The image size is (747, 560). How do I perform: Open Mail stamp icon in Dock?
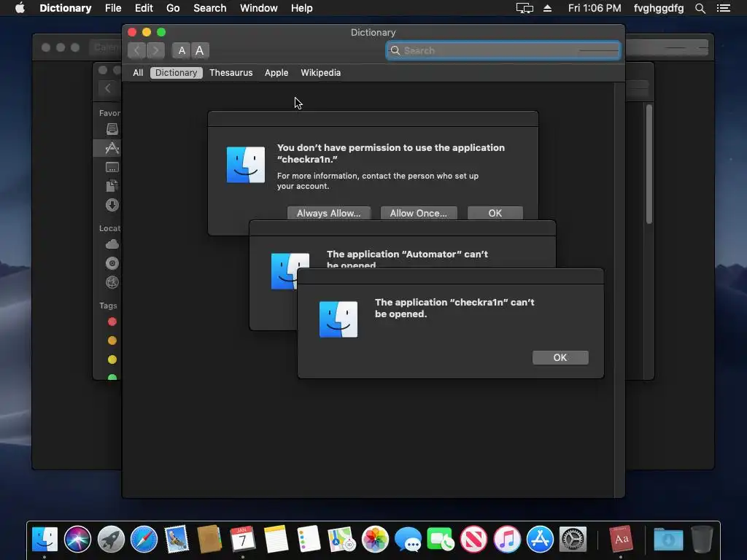[x=177, y=539]
